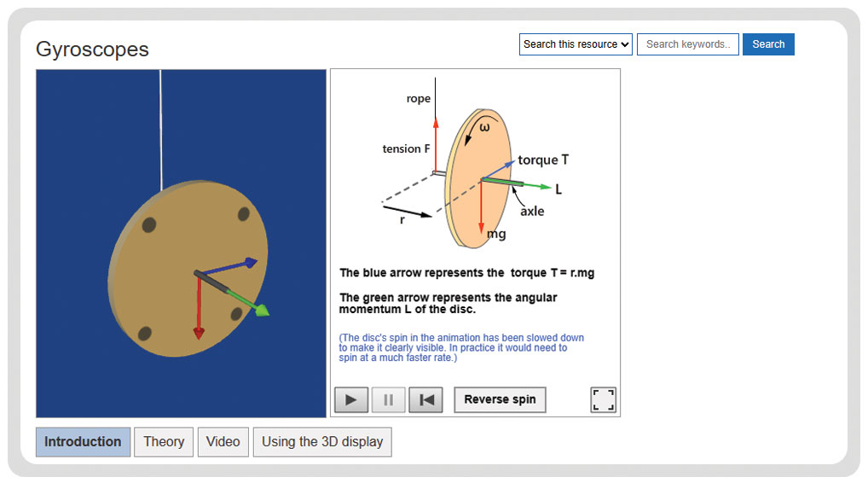Image resolution: width=868 pixels, height=483 pixels.
Task: Reset animation with skip-to-start button
Action: click(x=425, y=399)
